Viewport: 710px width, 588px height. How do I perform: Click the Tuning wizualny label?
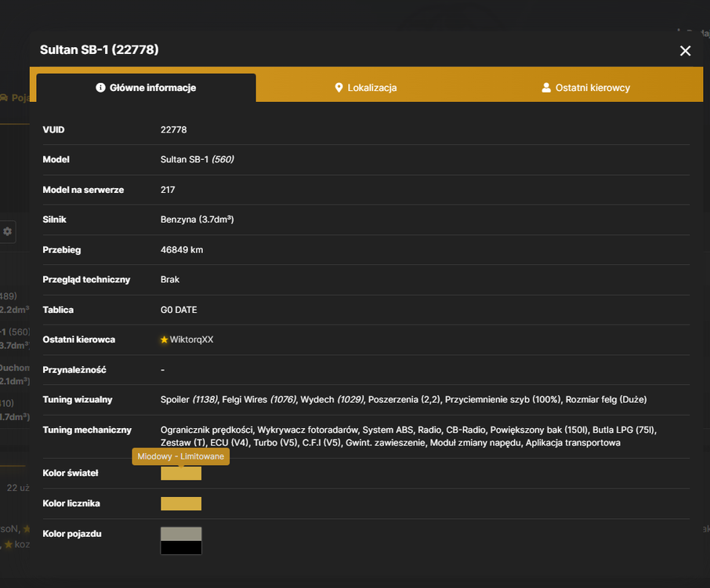(78, 400)
